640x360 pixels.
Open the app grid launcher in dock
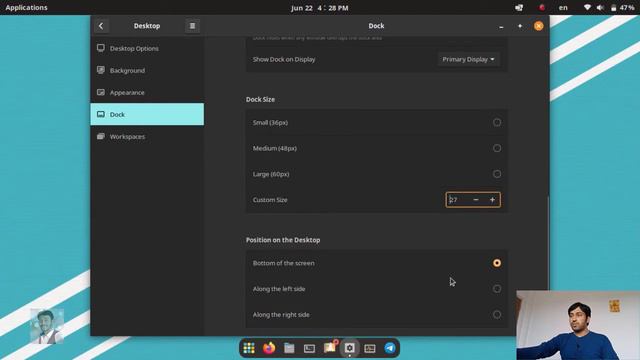coord(249,348)
